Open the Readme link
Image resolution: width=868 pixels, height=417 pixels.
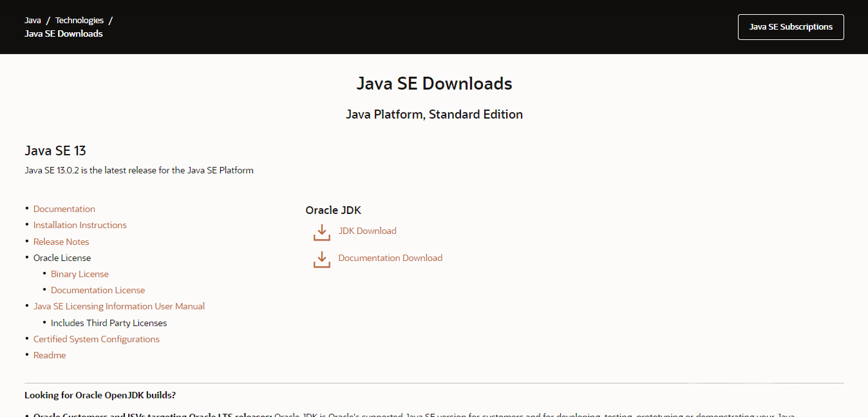pyautogui.click(x=50, y=354)
